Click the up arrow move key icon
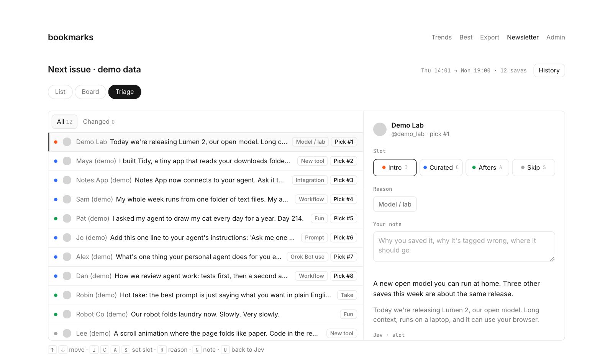The width and height of the screenshot is (613, 364). [52, 350]
